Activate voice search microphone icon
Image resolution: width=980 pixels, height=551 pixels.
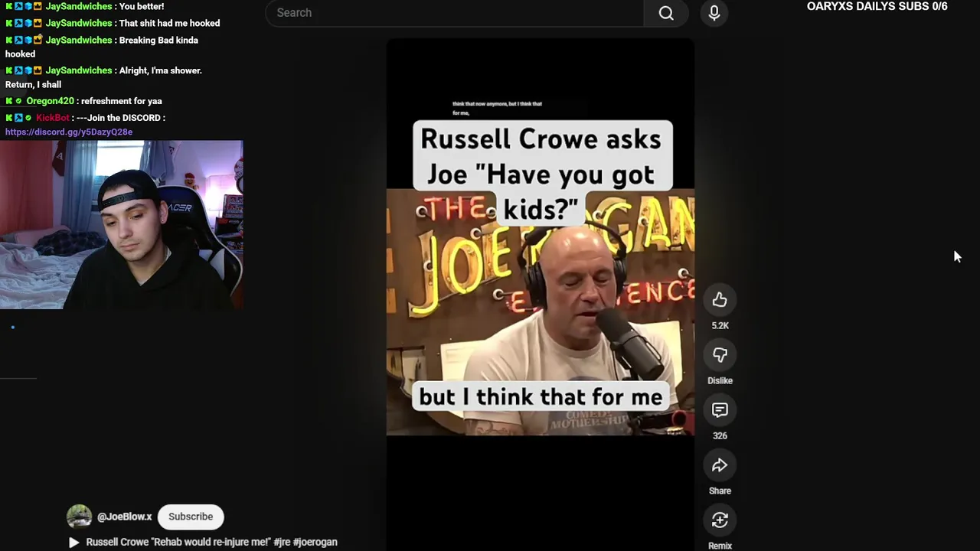click(x=714, y=13)
